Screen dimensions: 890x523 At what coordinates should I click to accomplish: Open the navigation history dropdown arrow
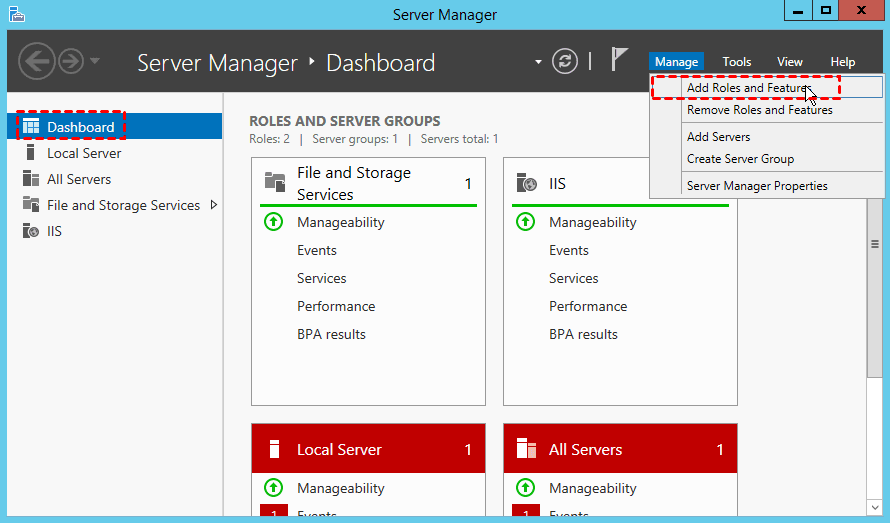pyautogui.click(x=95, y=61)
